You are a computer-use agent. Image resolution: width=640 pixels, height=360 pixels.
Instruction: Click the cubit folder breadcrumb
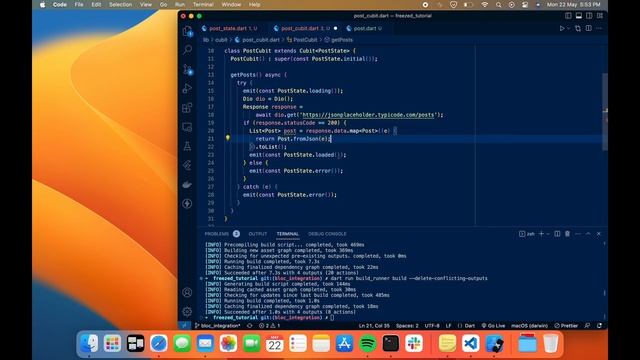(x=221, y=40)
